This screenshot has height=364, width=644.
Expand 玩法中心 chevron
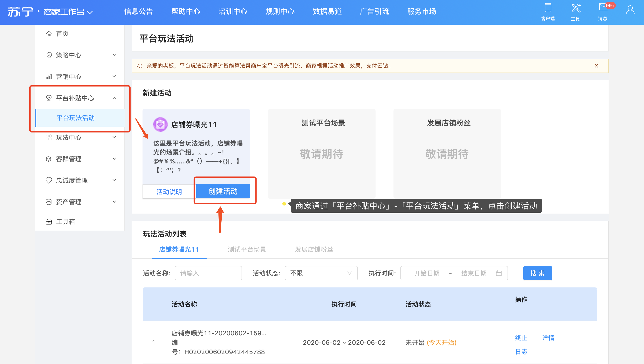tap(114, 137)
